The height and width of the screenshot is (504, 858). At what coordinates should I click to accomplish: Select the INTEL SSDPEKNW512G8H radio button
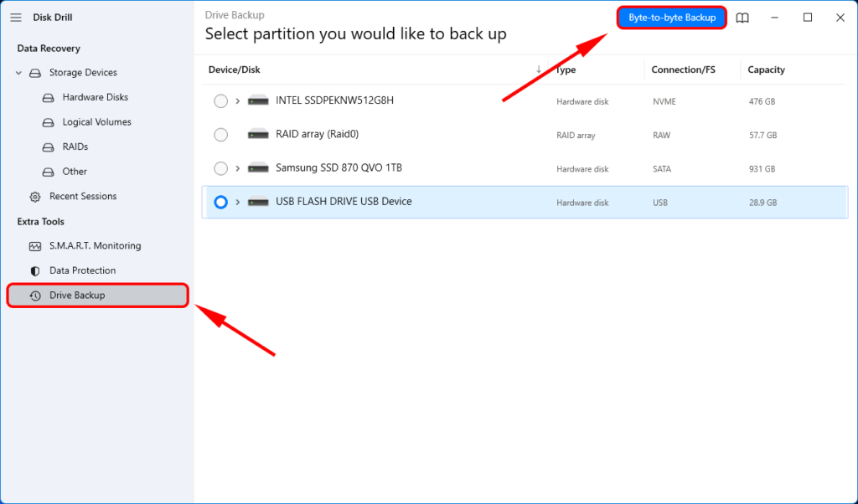(x=220, y=101)
